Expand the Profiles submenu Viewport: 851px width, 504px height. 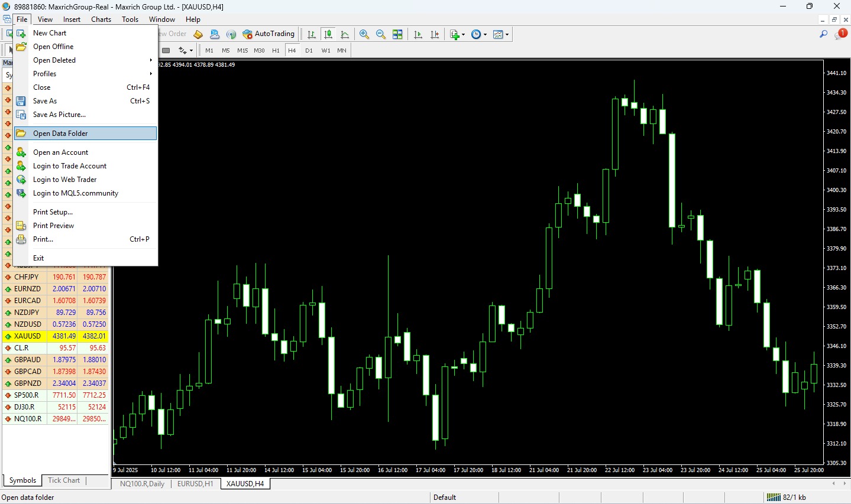[x=86, y=74]
